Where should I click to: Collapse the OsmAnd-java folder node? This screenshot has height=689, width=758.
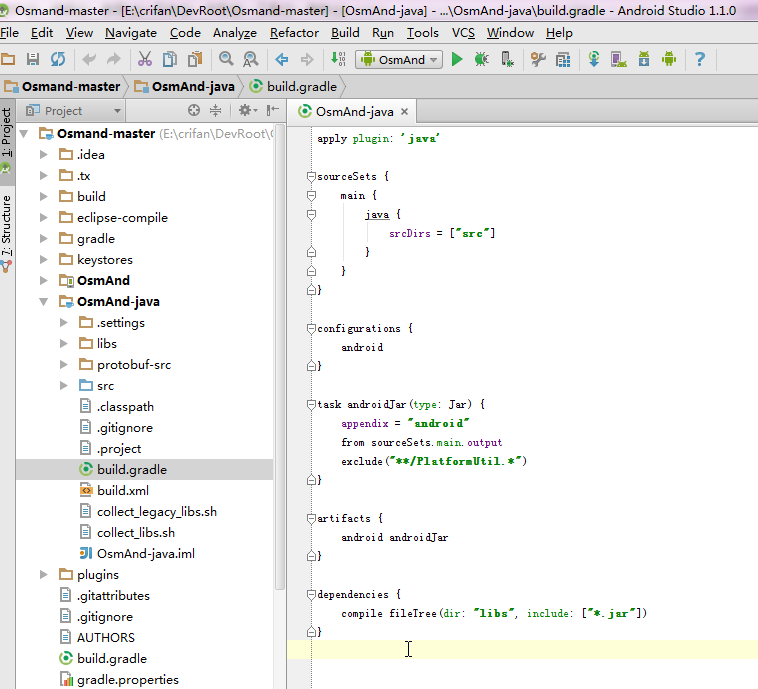coord(43,302)
